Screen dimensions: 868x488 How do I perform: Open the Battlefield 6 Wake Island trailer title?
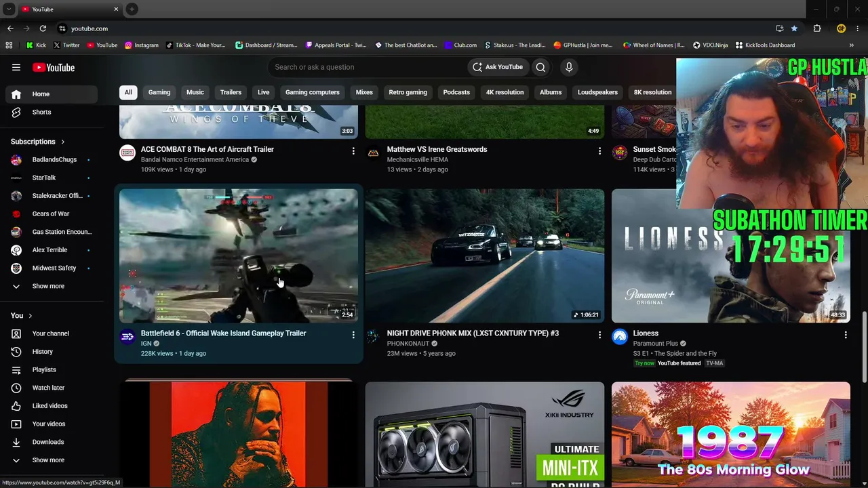click(223, 333)
